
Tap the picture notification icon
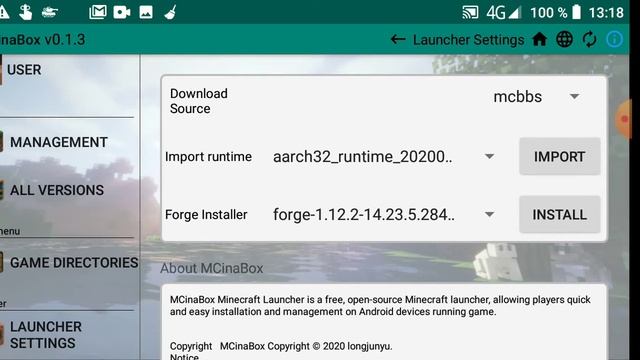(146, 12)
